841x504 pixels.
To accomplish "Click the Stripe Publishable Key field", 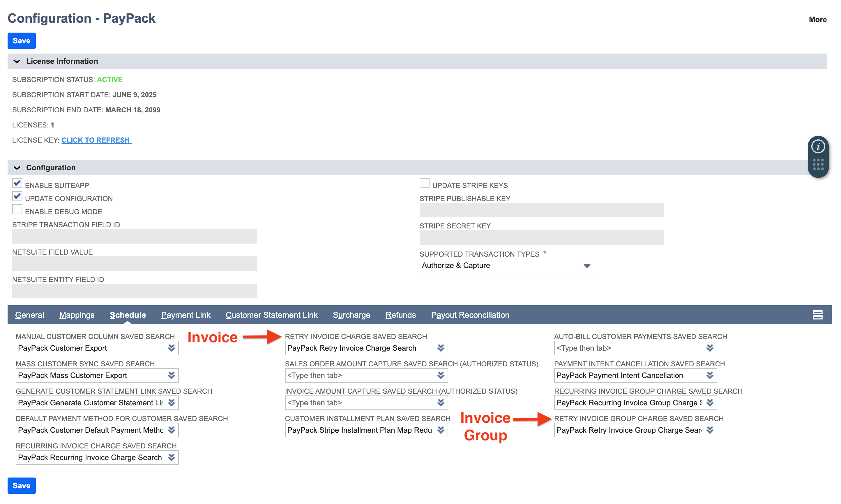I will pos(542,210).
